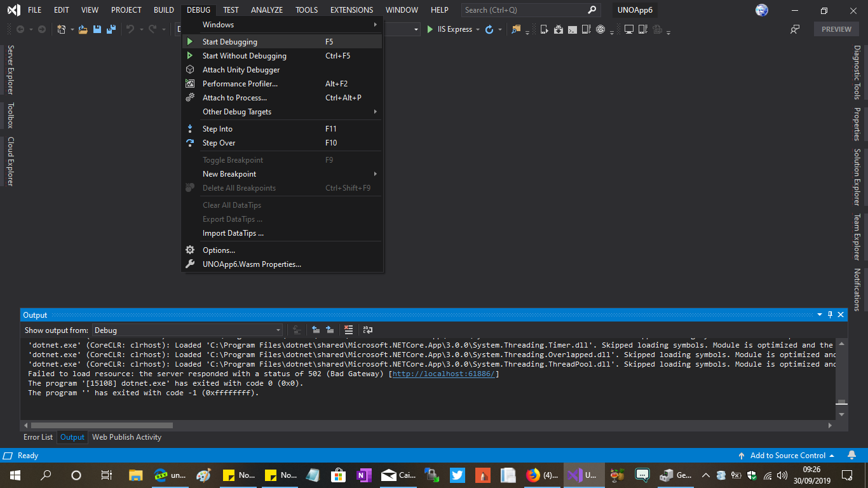Click the Undo toolbar icon
This screenshot has width=868, height=488.
click(x=130, y=29)
